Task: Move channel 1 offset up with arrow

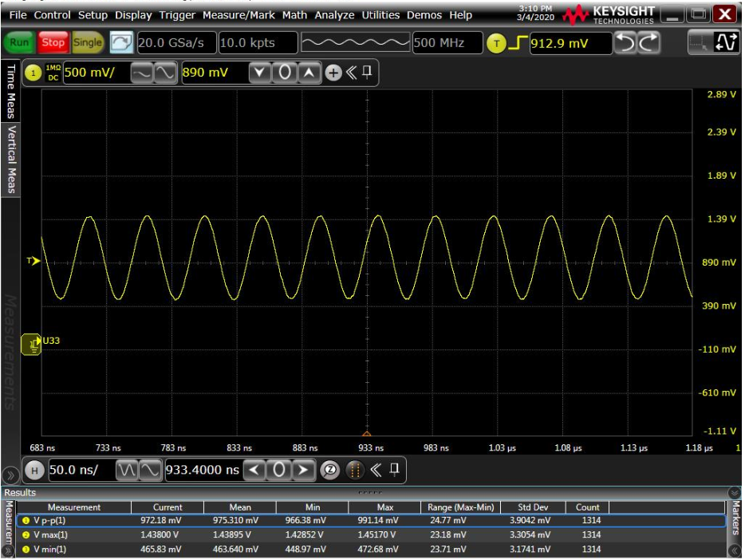Action: click(309, 73)
